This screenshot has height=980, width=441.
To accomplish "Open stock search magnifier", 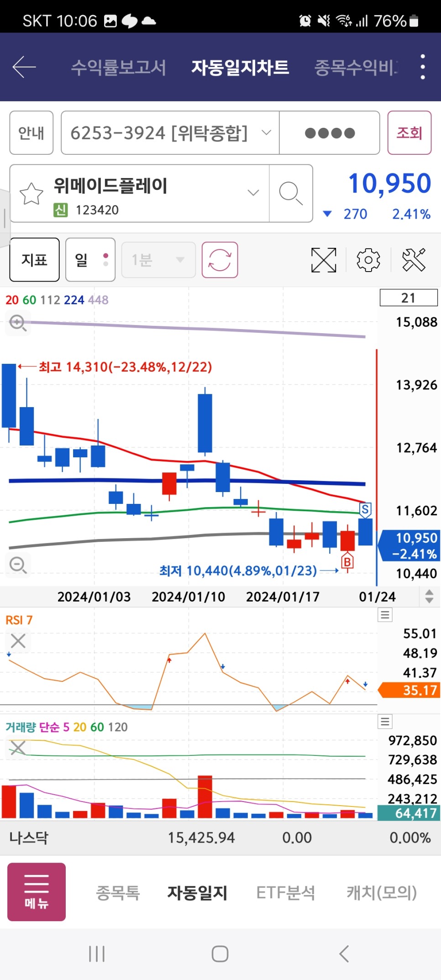I will 291,194.
